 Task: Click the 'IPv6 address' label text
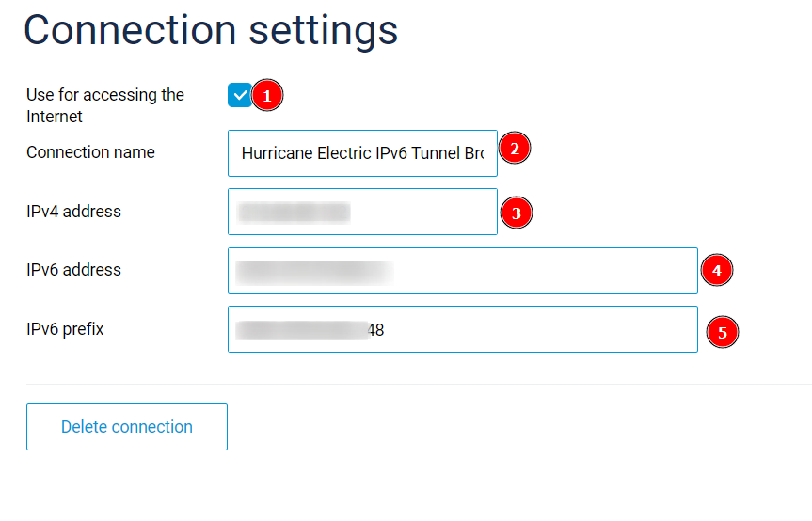pyautogui.click(x=73, y=270)
